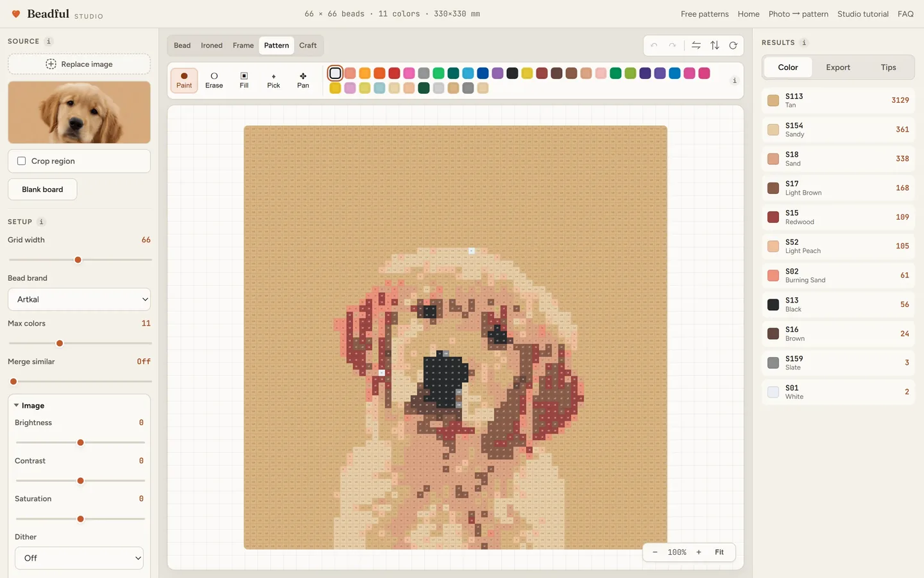924x578 pixels.
Task: Open the info icon next to SETUP
Action: coord(41,222)
